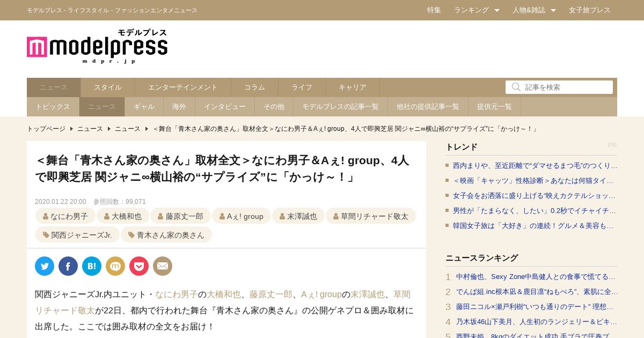Image resolution: width=644 pixels, height=338 pixels.
Task: Expand ランキング dropdown in top bar
Action: click(477, 10)
